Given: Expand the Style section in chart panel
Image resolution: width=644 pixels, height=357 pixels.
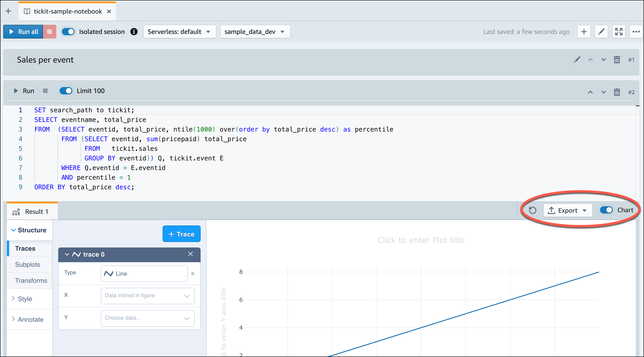Looking at the screenshot, I should point(25,299).
